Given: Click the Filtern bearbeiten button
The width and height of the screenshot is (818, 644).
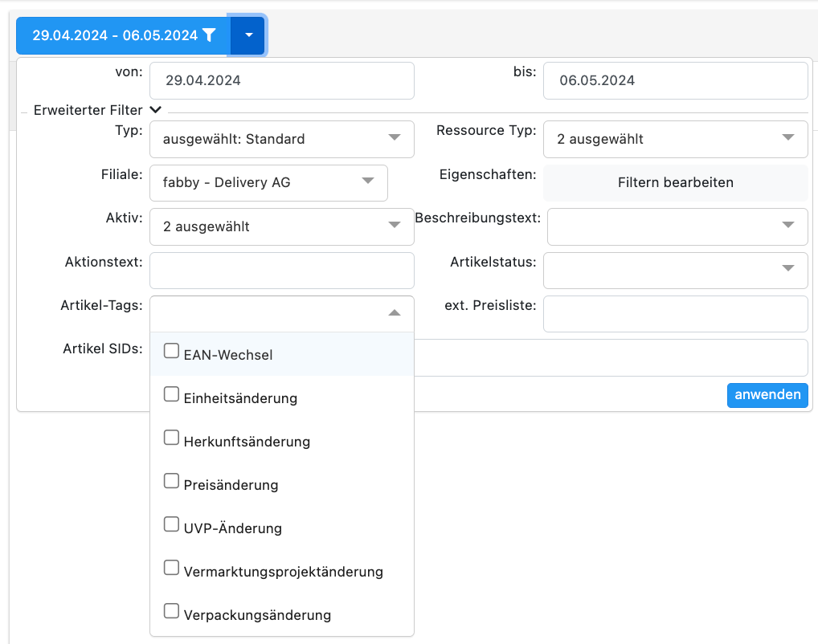Looking at the screenshot, I should coord(675,182).
